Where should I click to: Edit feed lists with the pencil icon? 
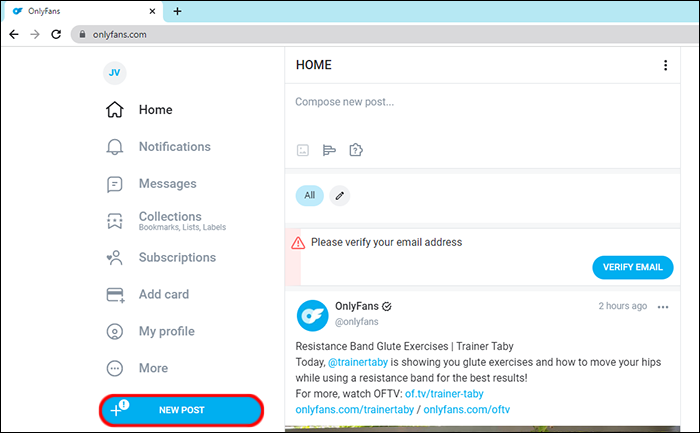(340, 196)
